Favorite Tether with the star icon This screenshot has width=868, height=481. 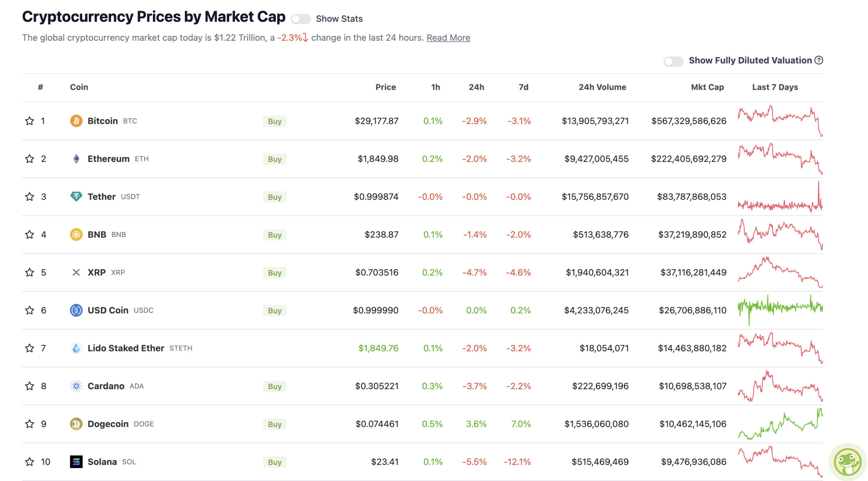point(29,197)
